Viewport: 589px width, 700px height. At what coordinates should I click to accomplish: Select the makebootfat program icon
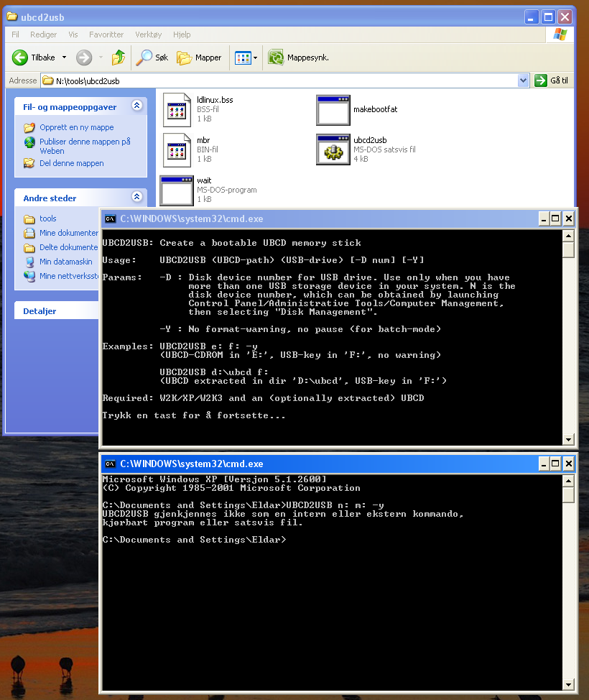[333, 110]
